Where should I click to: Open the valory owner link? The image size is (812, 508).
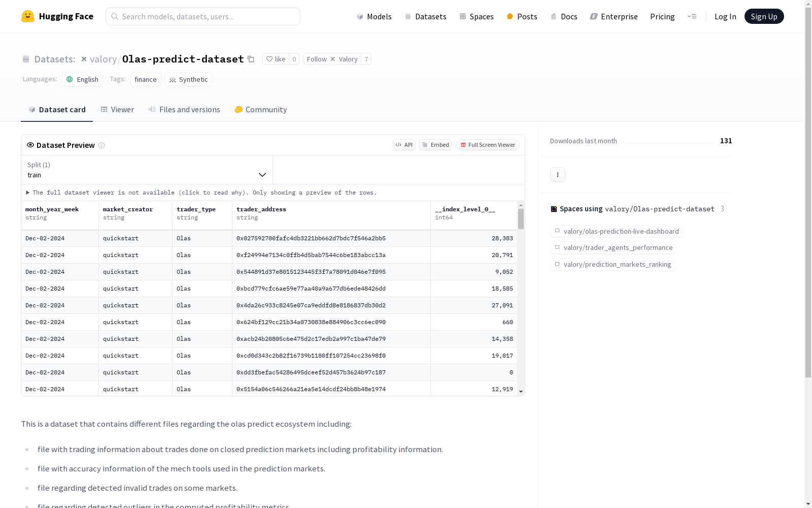coord(103,59)
